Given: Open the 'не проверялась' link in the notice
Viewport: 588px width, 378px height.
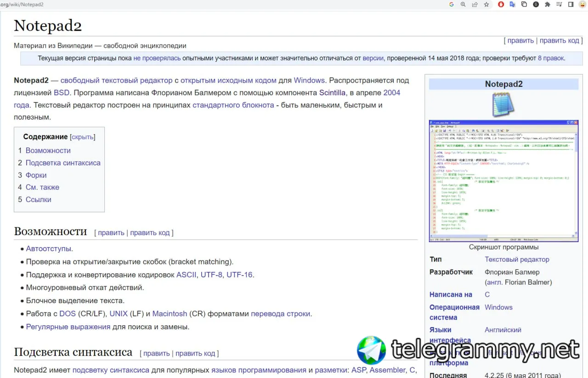Looking at the screenshot, I should pyautogui.click(x=157, y=58).
